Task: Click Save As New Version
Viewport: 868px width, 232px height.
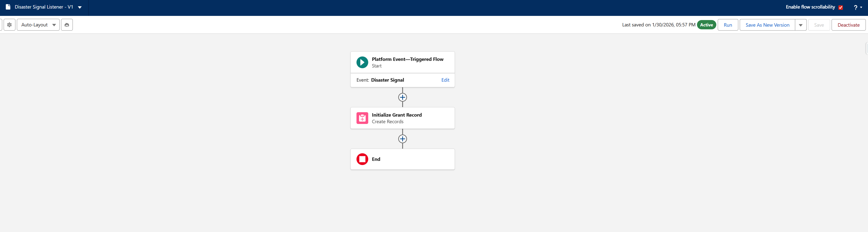Action: pos(767,25)
